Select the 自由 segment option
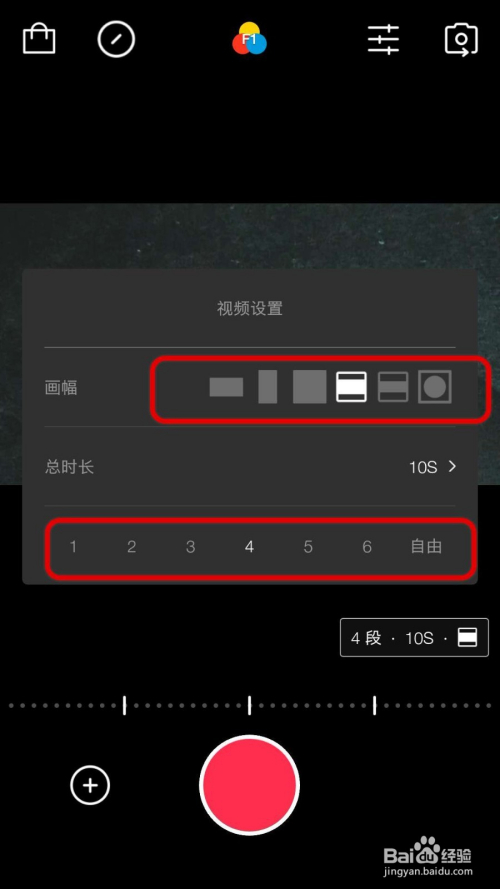Image resolution: width=500 pixels, height=889 pixels. point(426,547)
